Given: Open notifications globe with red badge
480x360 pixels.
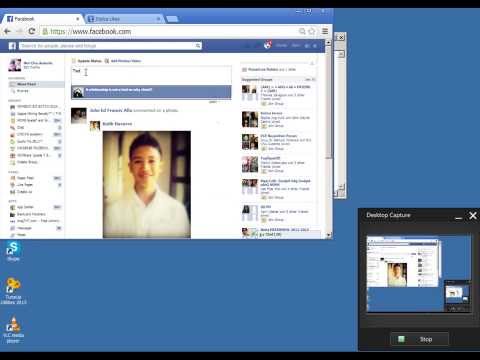Looking at the screenshot, I should point(267,45).
